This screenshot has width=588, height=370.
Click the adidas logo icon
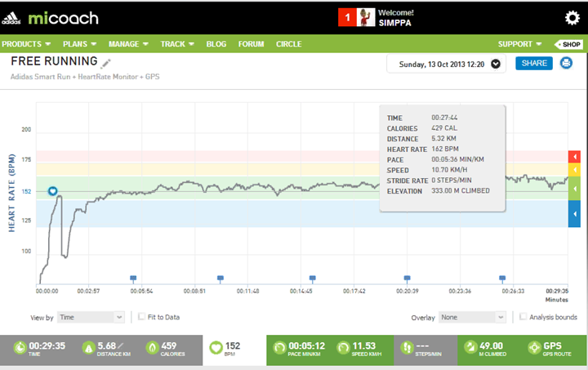(x=11, y=18)
